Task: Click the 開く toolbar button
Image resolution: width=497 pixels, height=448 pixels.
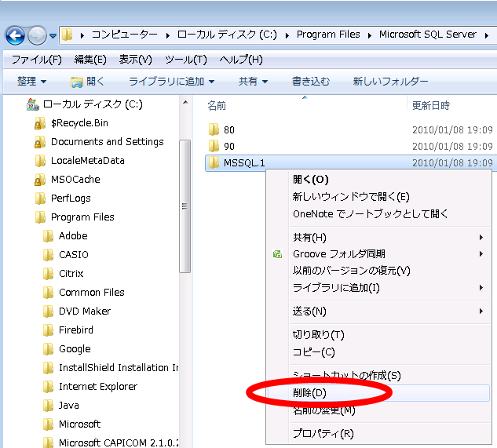Action: coord(87,82)
